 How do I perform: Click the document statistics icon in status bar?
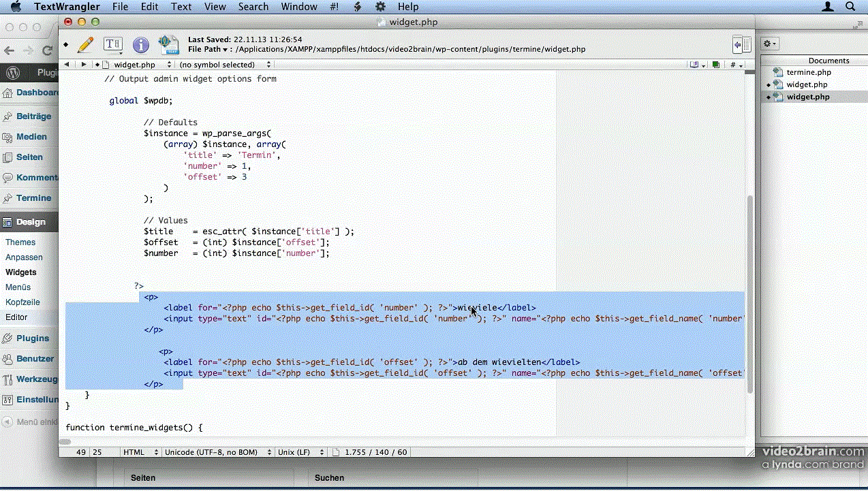coord(336,452)
